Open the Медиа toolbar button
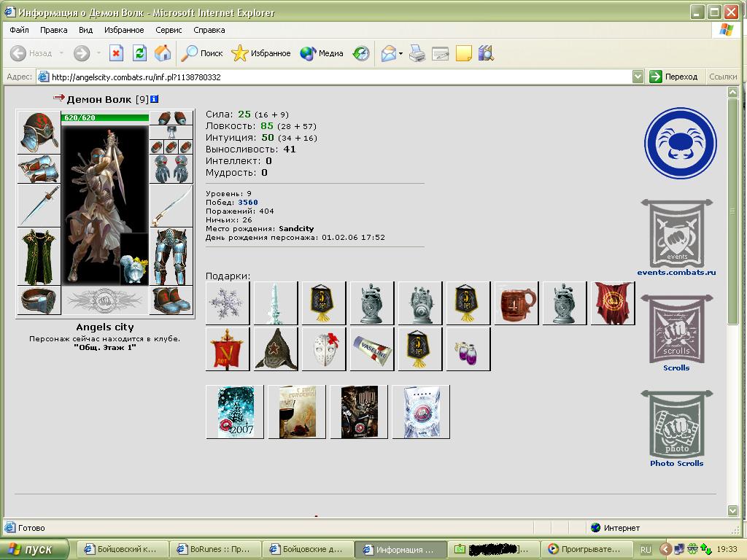 coord(322,52)
